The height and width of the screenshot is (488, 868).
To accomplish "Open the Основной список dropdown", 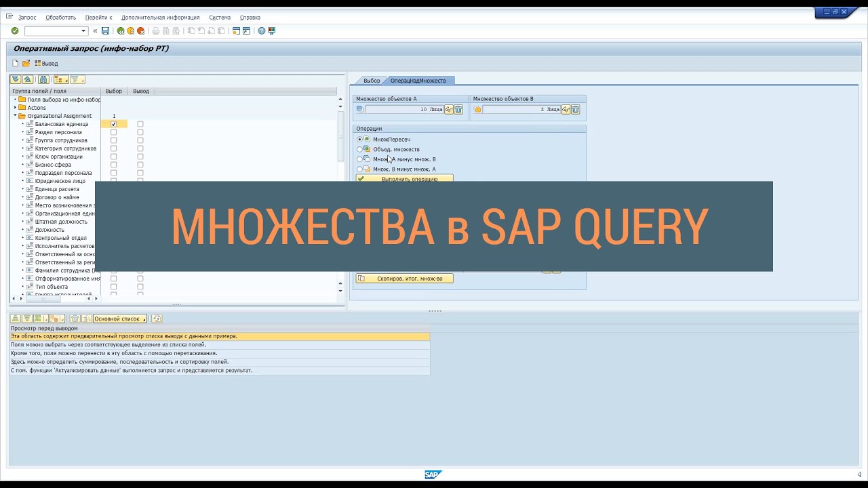I will point(119,319).
